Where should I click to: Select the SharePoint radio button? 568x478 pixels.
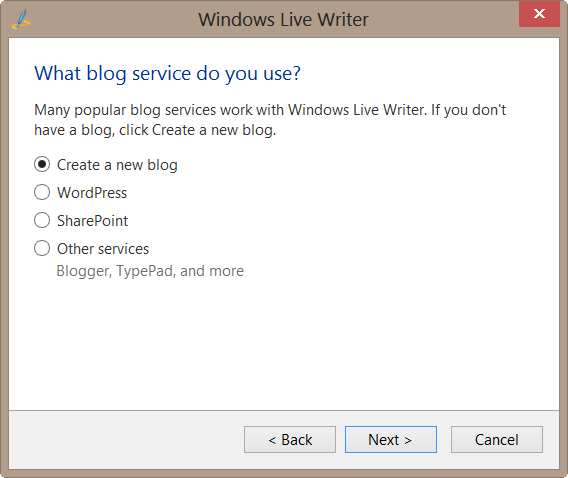click(42, 220)
